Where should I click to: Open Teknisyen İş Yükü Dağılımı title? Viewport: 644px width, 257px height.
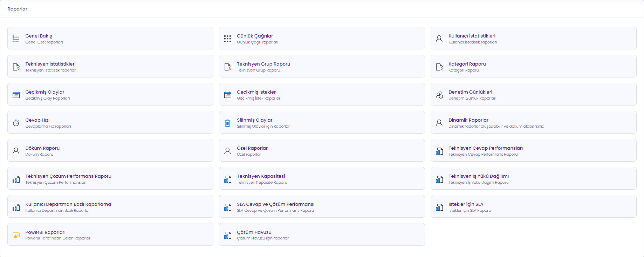tap(479, 176)
